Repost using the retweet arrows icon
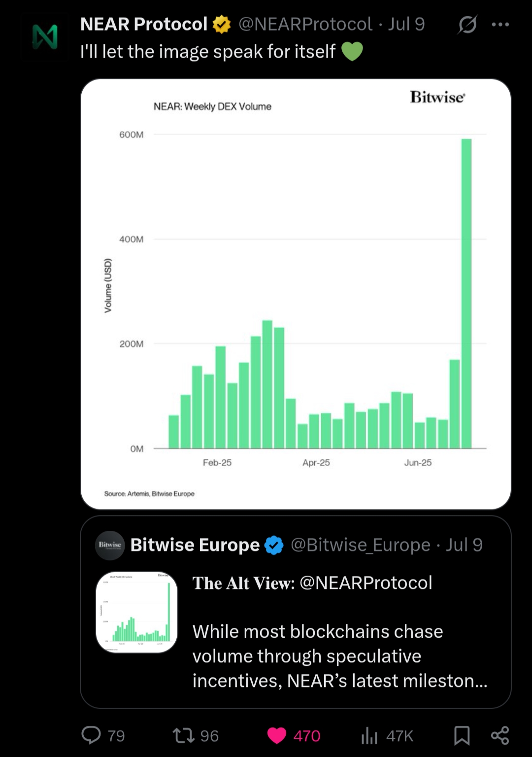Screen dimensions: 532x757 pyautogui.click(x=183, y=735)
